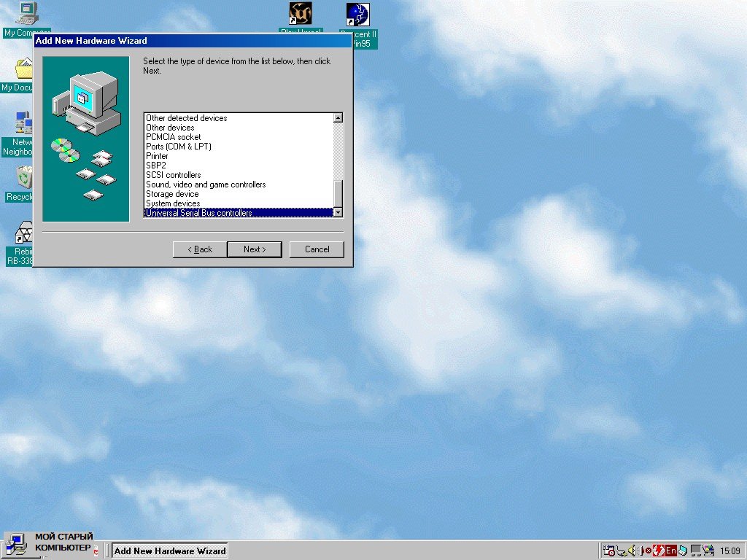Launch the Play Unreal shortcut icon
The width and height of the screenshot is (747, 560).
click(300, 14)
